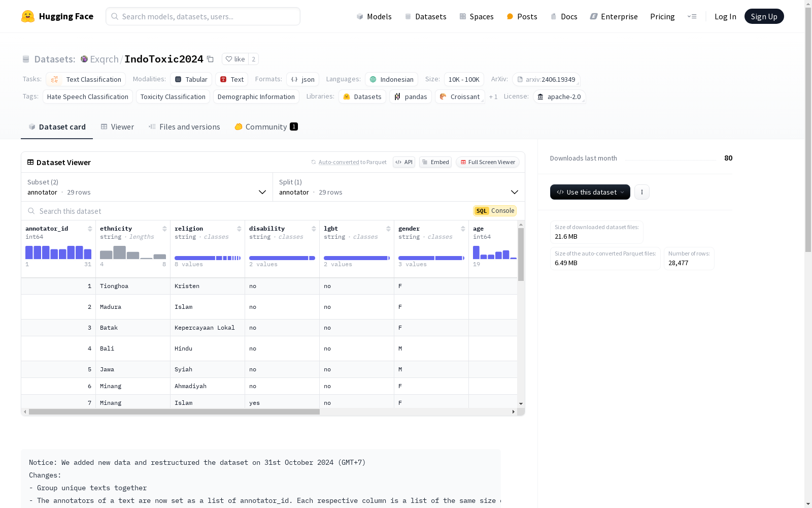The height and width of the screenshot is (508, 812).
Task: Open Spaces from the top navigation
Action: click(x=477, y=16)
